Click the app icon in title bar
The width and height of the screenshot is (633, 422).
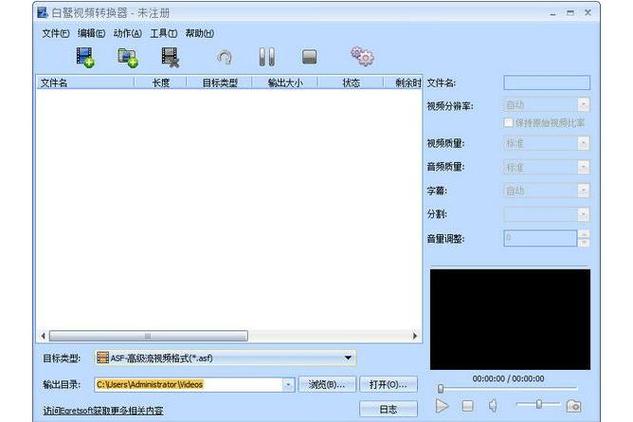point(42,13)
